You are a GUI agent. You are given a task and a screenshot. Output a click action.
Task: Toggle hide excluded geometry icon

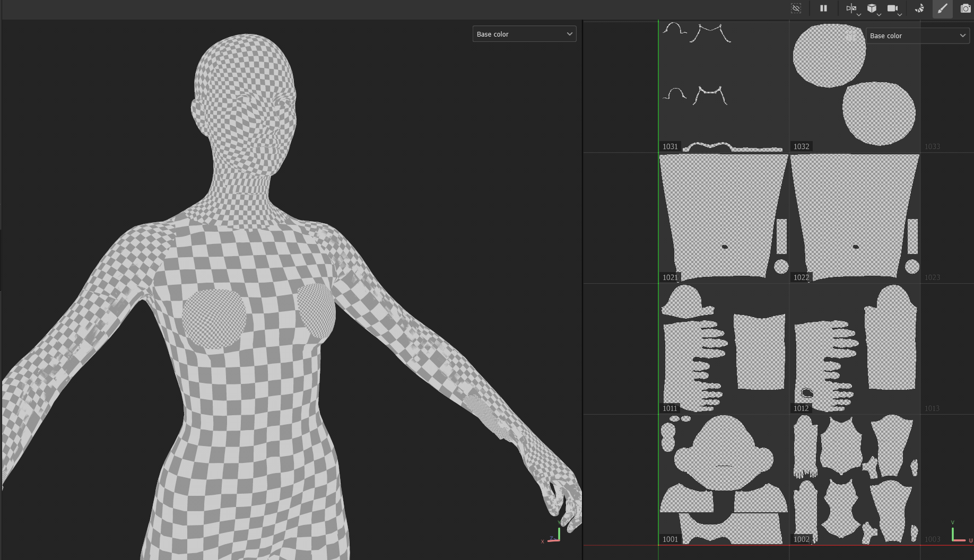point(796,8)
